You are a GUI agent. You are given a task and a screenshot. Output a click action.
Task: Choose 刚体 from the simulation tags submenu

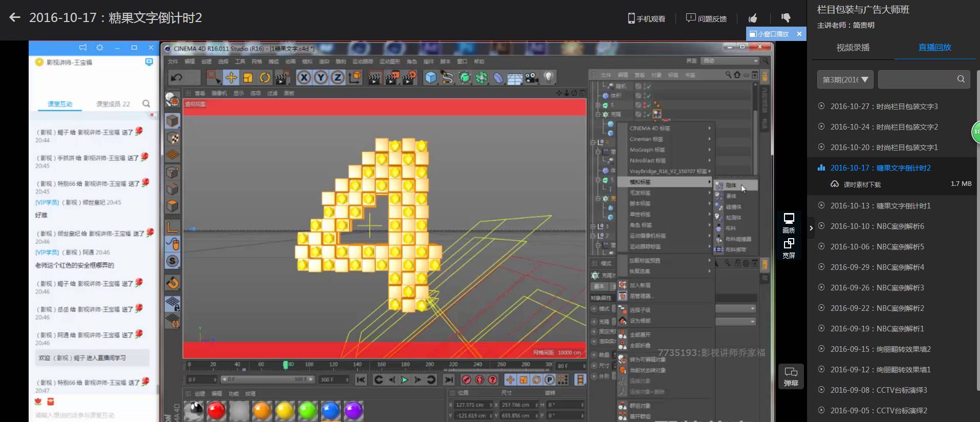pos(731,185)
